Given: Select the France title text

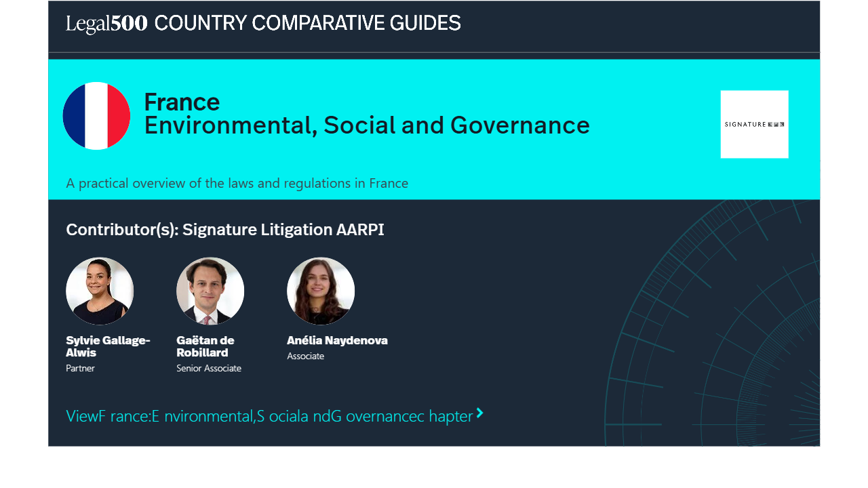Looking at the screenshot, I should [x=182, y=102].
